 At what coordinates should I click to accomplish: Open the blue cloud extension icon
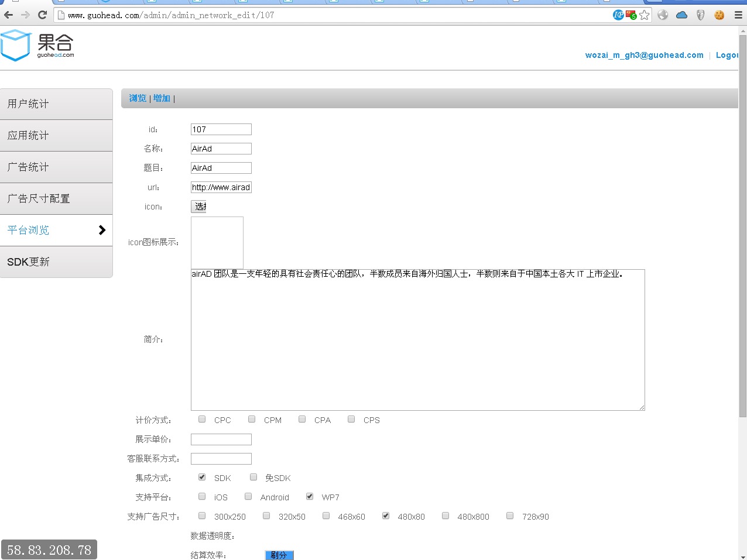(681, 15)
